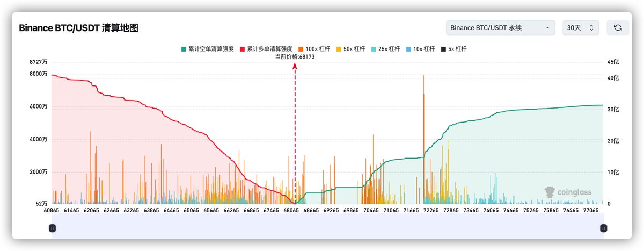Grab the left zoom slider handle

[52, 228]
